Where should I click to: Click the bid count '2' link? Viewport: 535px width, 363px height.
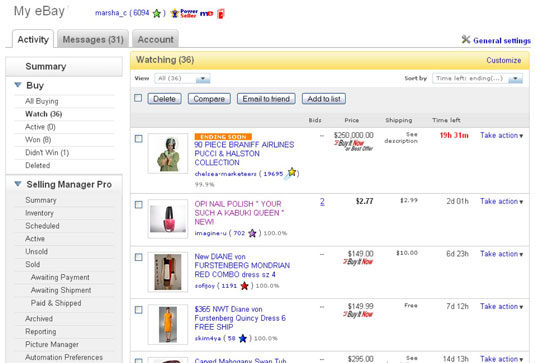[322, 202]
